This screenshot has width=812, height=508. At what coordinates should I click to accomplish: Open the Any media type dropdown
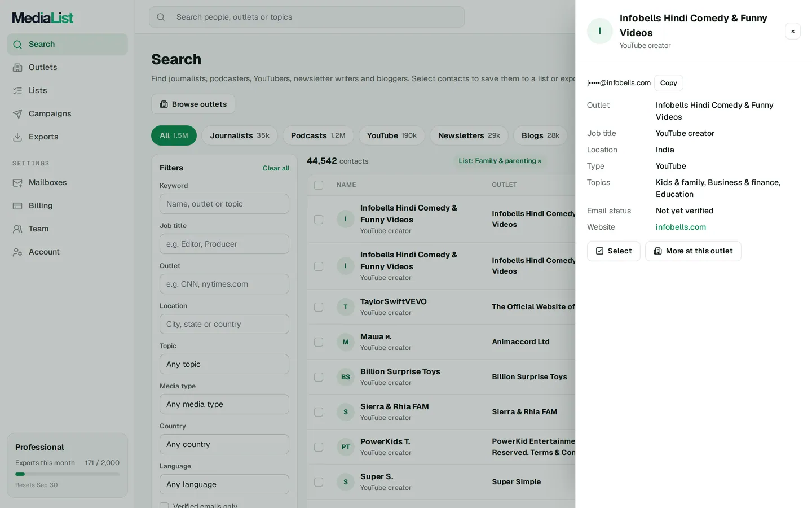point(224,404)
